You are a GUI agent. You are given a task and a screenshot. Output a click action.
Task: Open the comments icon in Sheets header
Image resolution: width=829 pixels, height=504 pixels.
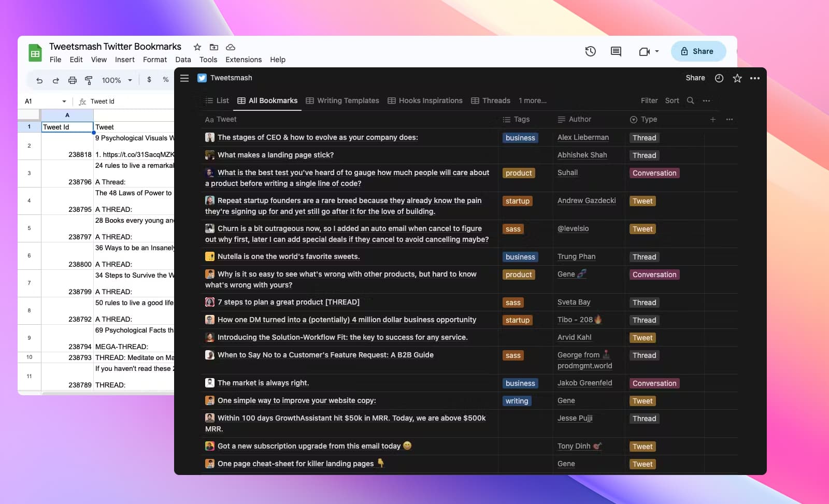click(616, 51)
